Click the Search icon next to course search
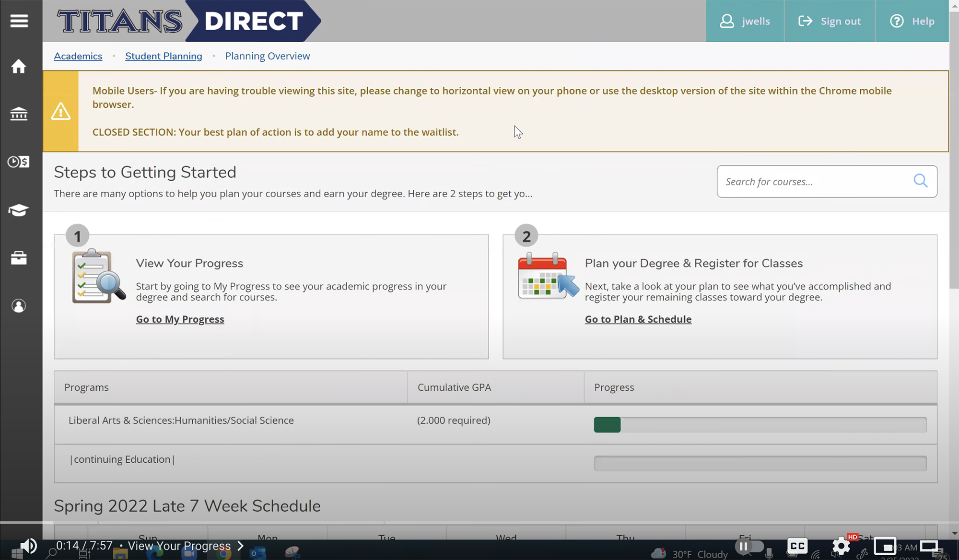This screenshot has width=959, height=560. (x=922, y=181)
